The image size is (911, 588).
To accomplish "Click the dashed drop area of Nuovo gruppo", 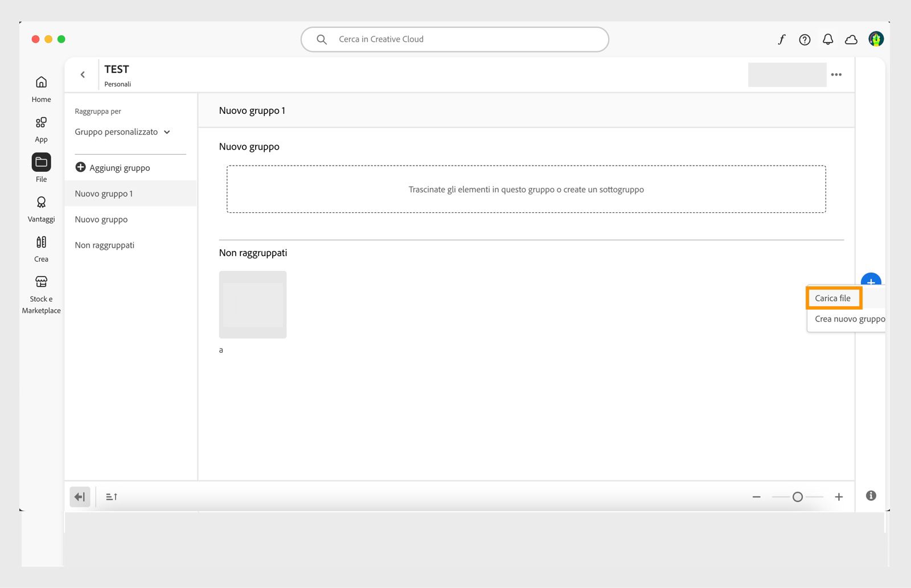I will [526, 190].
